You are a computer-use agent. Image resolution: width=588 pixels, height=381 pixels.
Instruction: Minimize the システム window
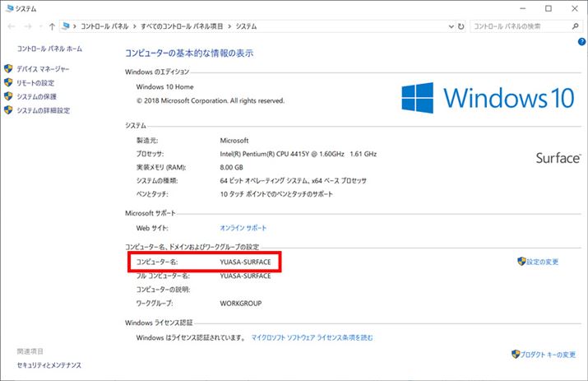point(523,8)
